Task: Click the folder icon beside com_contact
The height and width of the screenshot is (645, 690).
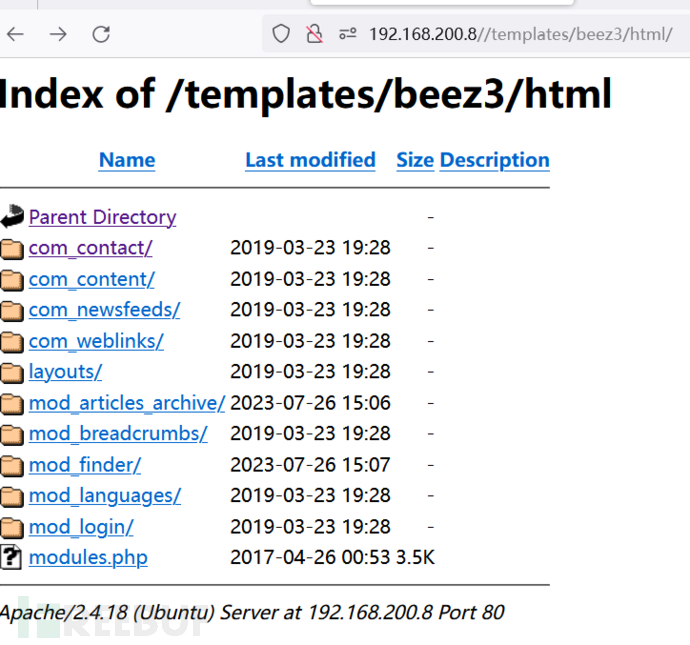Action: coord(12,248)
